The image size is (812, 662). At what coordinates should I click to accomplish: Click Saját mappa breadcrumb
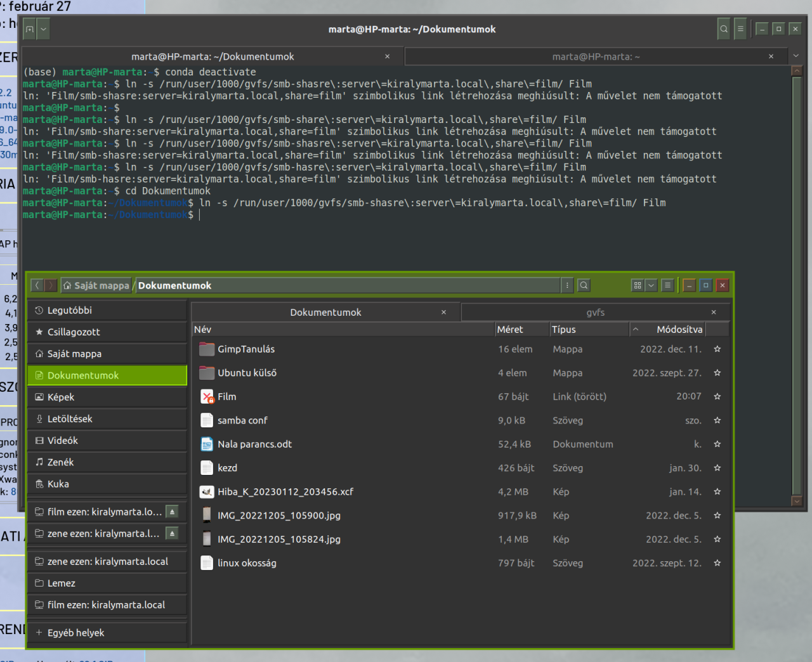[x=96, y=285]
